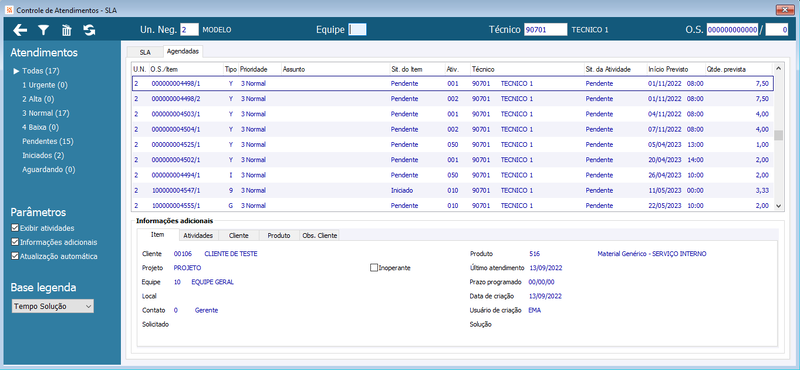The image size is (800, 370).
Task: Switch to the SLA tab
Action: [145, 52]
